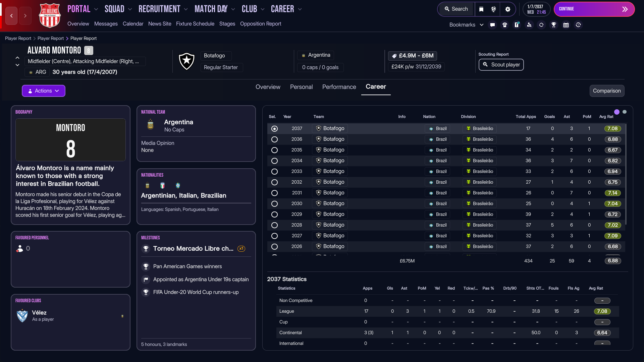The height and width of the screenshot is (362, 644).
Task: Open the trophy shortcut icon
Action: click(554, 25)
